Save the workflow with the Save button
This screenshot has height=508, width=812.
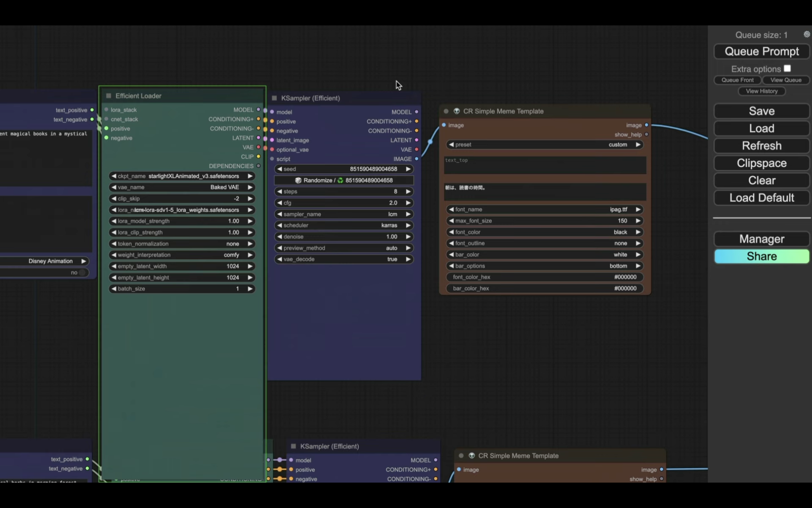click(x=762, y=111)
